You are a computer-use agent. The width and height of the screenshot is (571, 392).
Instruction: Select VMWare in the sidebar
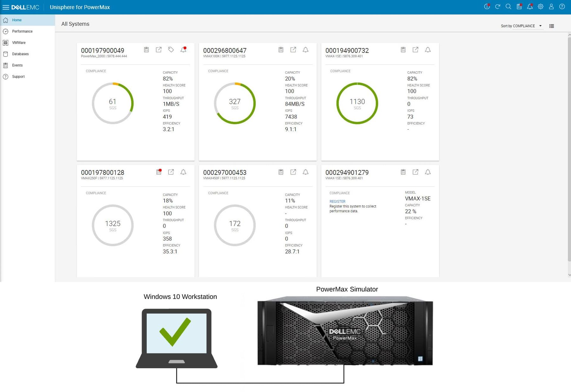click(19, 42)
